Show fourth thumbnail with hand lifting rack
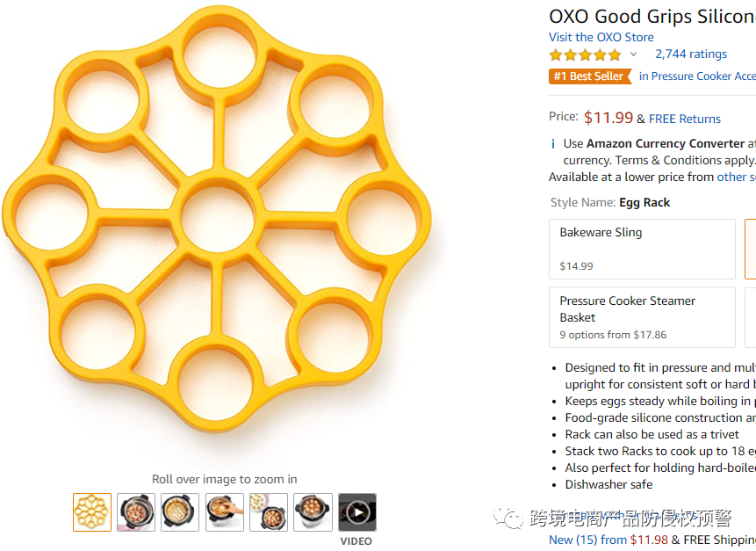This screenshot has width=756, height=551. pos(225,511)
